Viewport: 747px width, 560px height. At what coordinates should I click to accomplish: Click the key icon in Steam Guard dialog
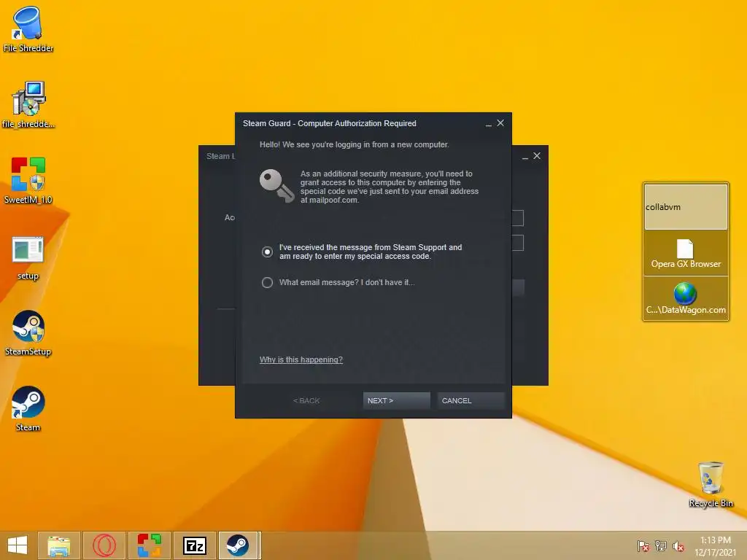coord(276,186)
